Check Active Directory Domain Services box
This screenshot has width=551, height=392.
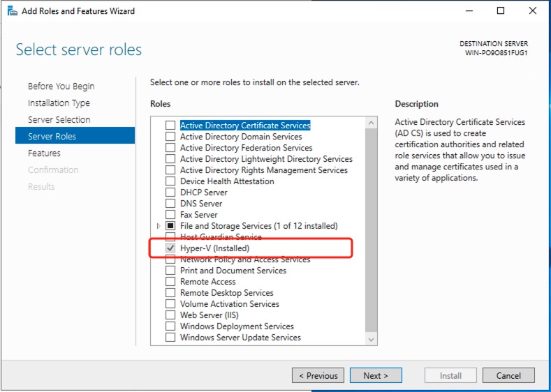tap(170, 137)
